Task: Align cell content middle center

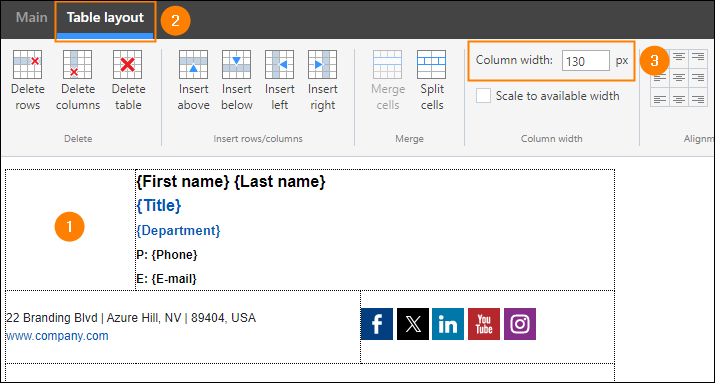Action: point(679,77)
